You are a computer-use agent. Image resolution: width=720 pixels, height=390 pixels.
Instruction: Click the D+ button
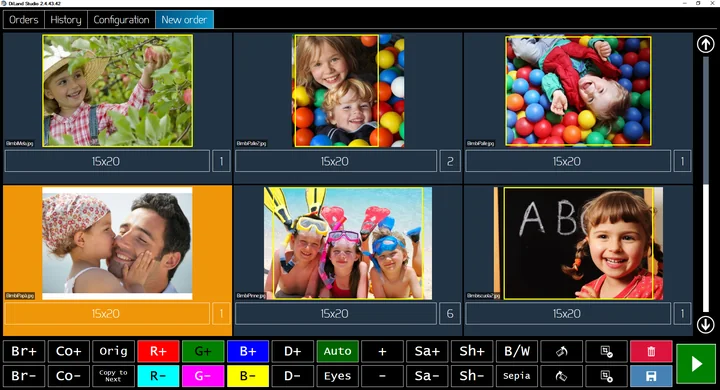292,351
